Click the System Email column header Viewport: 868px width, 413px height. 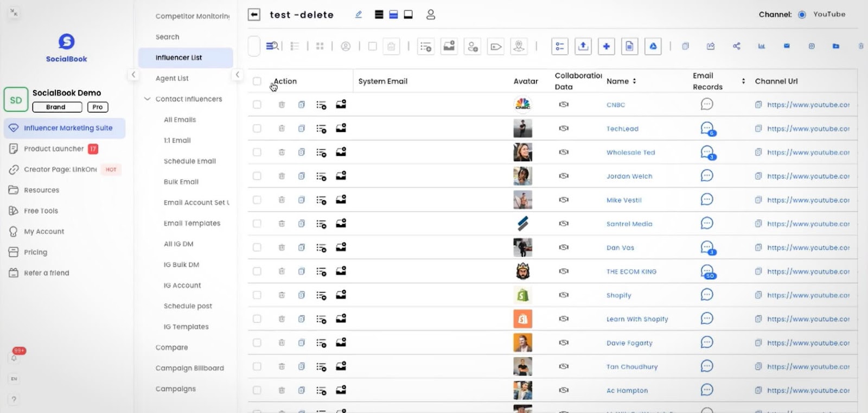click(382, 81)
